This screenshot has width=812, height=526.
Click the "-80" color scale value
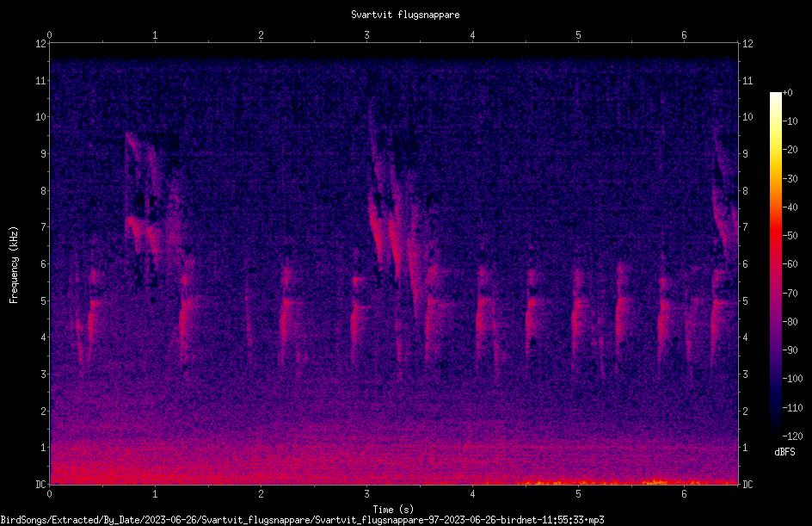(790, 321)
